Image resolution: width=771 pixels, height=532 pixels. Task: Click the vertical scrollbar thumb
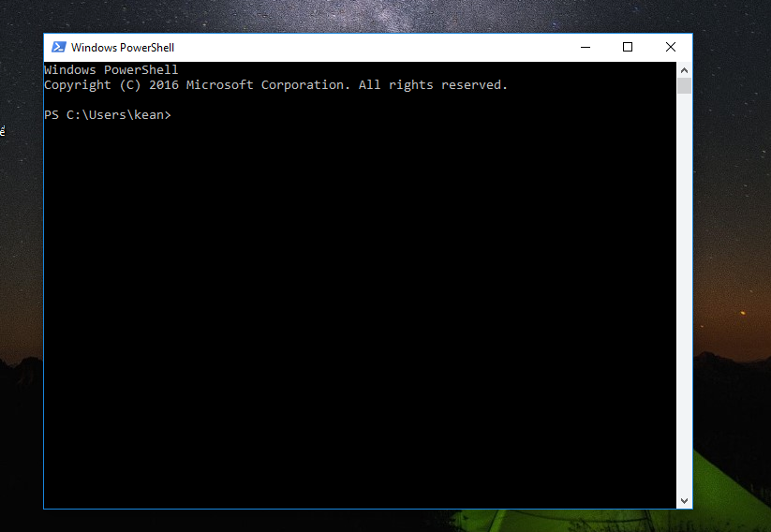point(684,85)
